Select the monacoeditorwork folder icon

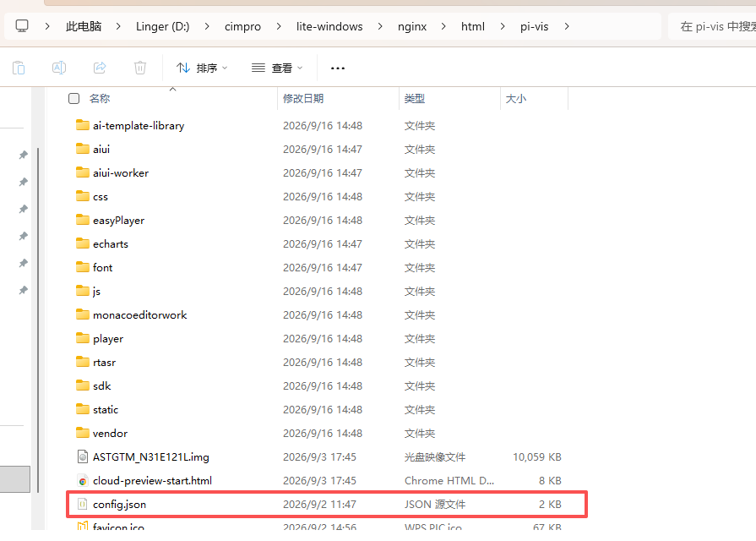[x=83, y=314]
